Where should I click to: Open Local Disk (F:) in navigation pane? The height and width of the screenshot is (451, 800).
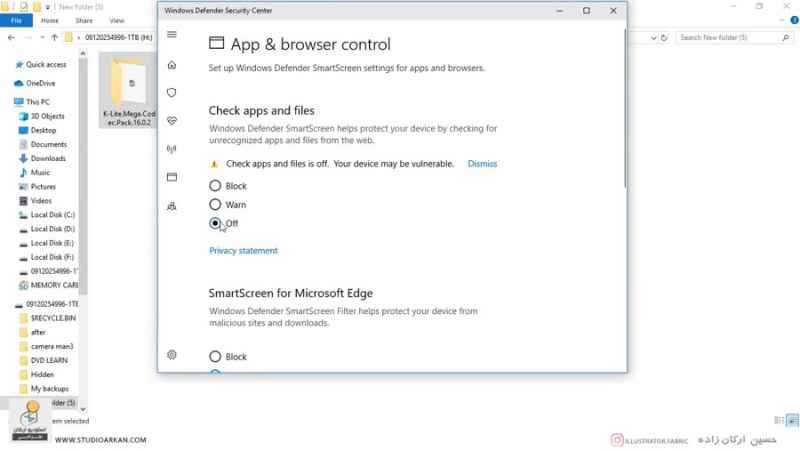46,257
